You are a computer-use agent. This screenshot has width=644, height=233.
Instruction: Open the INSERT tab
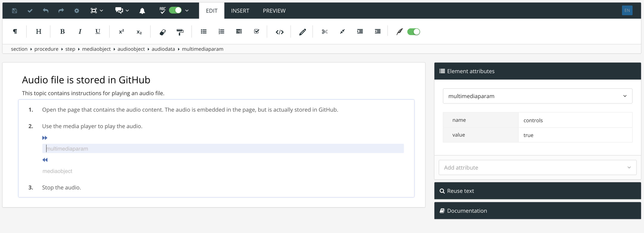point(240,11)
